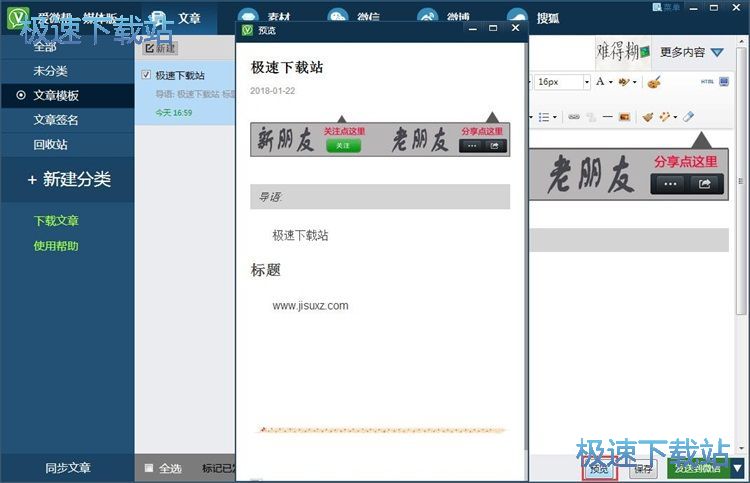Open the 下载文章 link
This screenshot has width=750, height=483.
coord(56,221)
